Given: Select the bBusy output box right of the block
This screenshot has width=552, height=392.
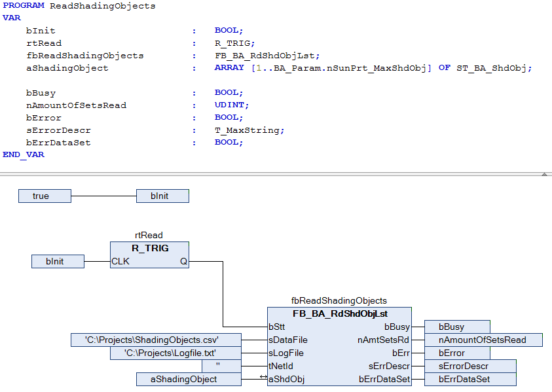Looking at the screenshot, I should pyautogui.click(x=457, y=327).
